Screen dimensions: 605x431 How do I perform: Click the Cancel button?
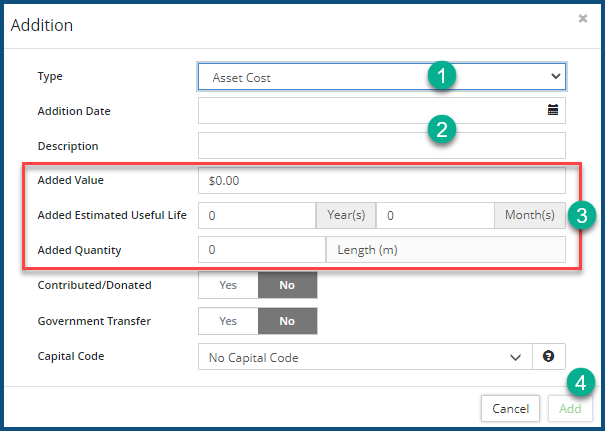[510, 408]
